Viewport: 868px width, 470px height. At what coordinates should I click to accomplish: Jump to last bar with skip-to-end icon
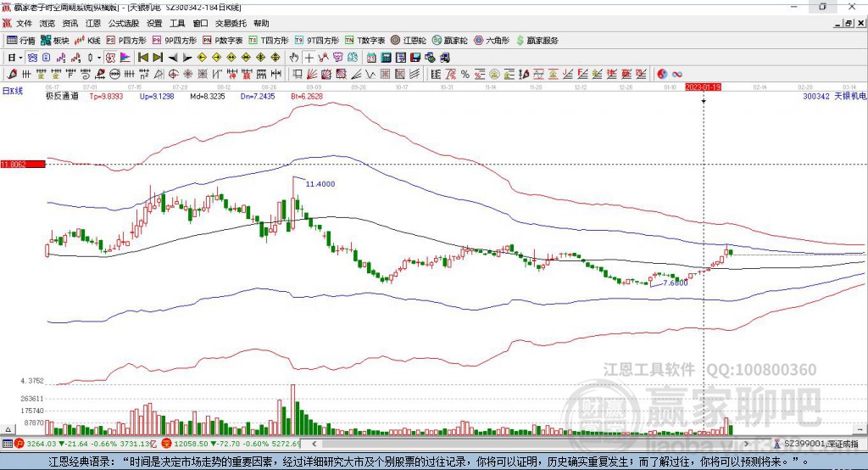click(x=158, y=58)
